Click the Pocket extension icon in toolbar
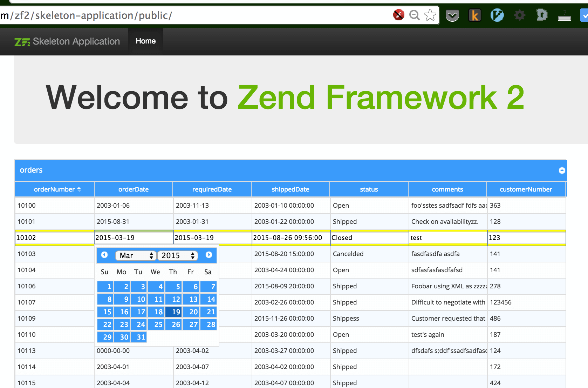Image resolution: width=588 pixels, height=388 pixels. point(452,15)
